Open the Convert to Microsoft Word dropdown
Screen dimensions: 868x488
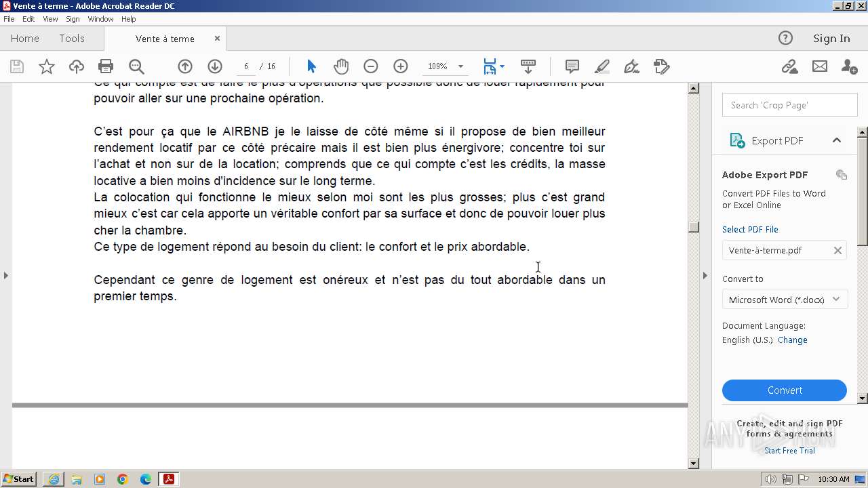[785, 300]
